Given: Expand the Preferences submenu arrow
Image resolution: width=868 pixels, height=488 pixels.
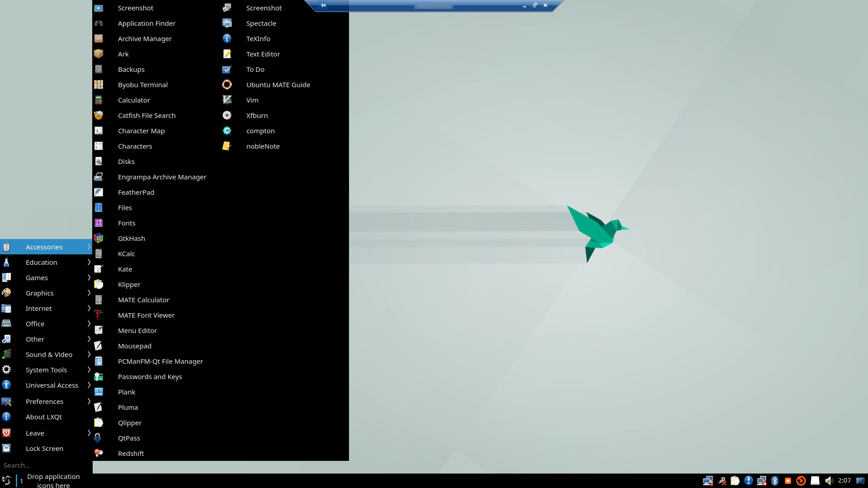Looking at the screenshot, I should tap(89, 401).
